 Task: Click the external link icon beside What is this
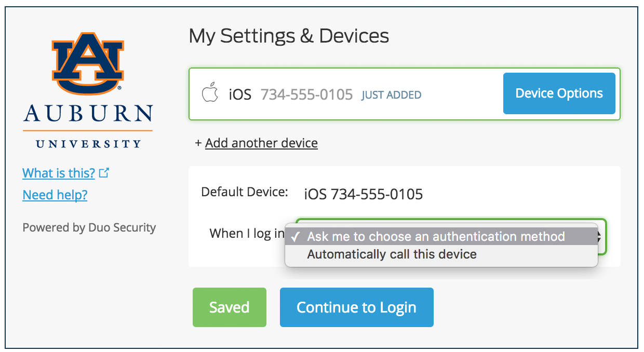coord(104,173)
